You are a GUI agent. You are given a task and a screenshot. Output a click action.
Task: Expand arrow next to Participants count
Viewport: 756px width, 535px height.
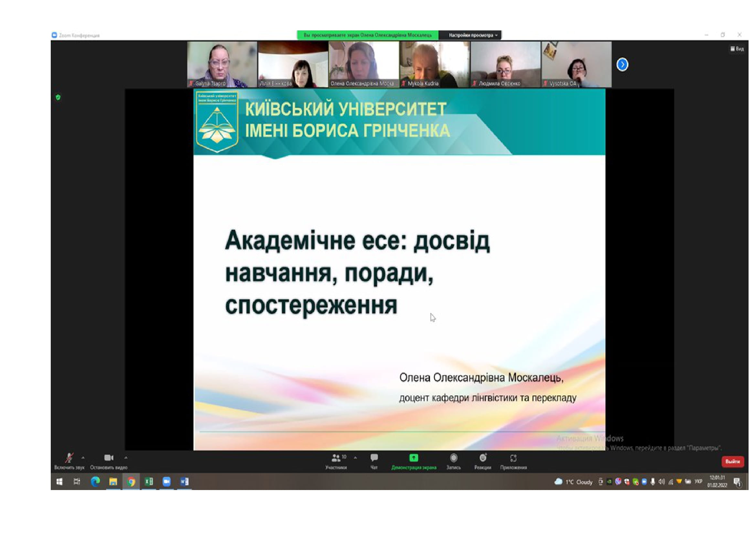pyautogui.click(x=355, y=458)
